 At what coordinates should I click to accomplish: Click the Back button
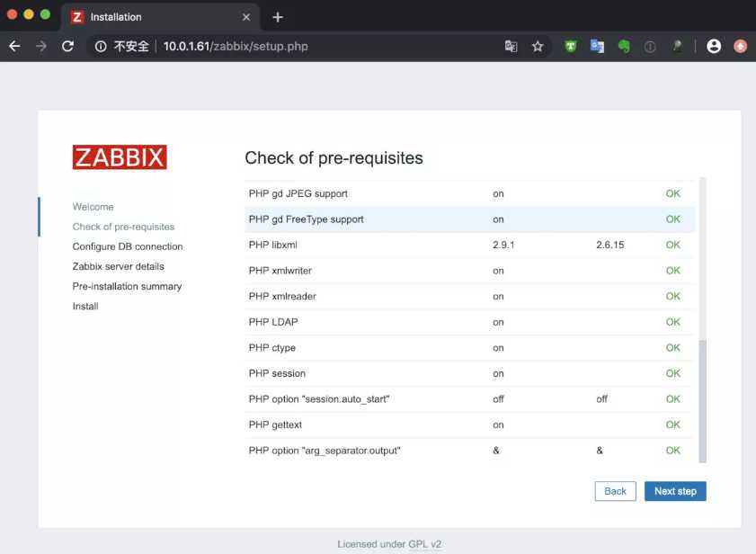pyautogui.click(x=615, y=491)
